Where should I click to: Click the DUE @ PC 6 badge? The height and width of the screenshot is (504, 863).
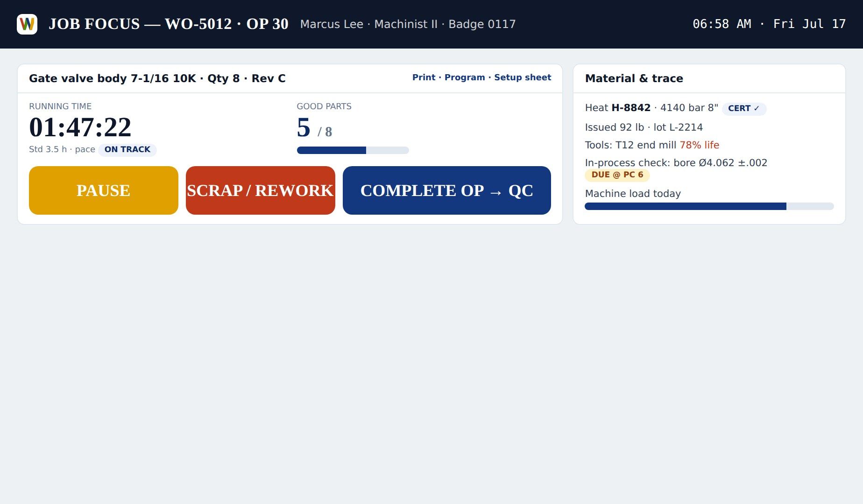pos(617,175)
